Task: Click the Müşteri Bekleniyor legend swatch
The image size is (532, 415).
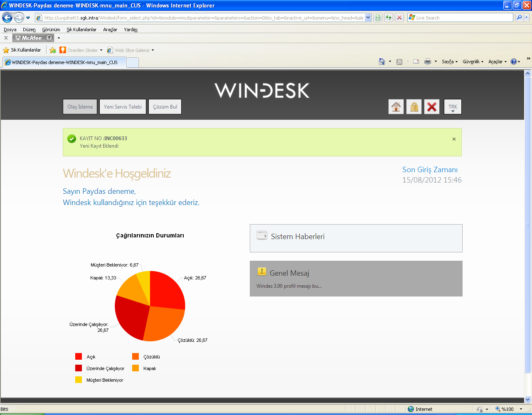Action: tap(79, 380)
